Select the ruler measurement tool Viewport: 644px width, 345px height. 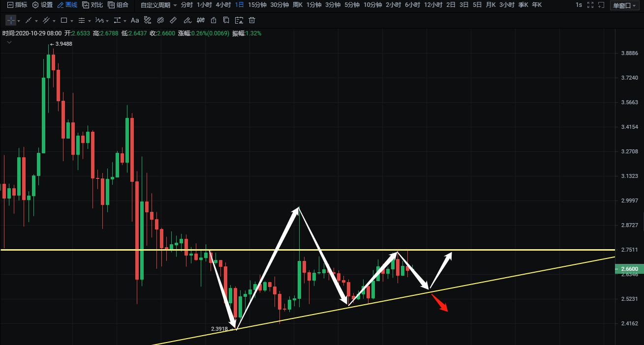click(x=173, y=21)
